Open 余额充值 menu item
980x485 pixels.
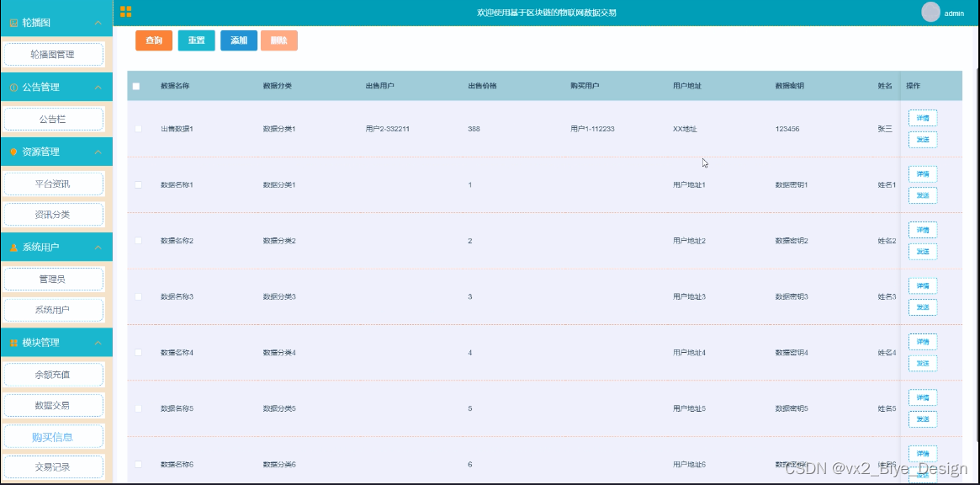(x=53, y=375)
